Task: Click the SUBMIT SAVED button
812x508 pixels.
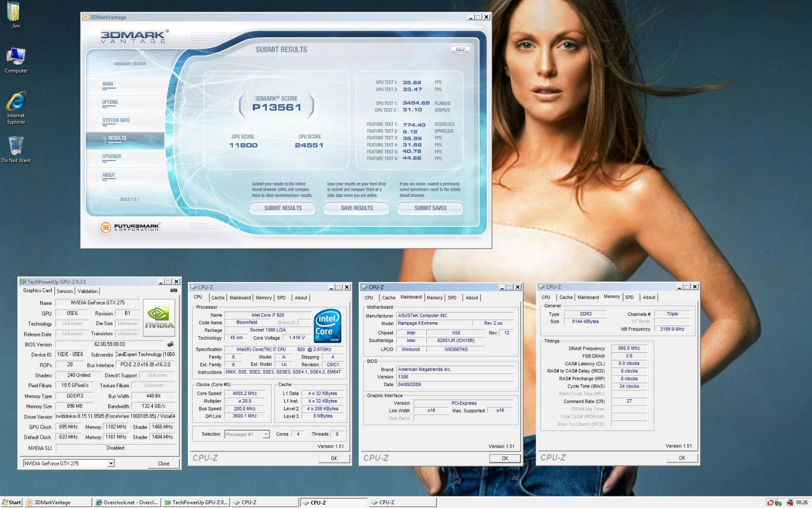Action: [x=430, y=208]
